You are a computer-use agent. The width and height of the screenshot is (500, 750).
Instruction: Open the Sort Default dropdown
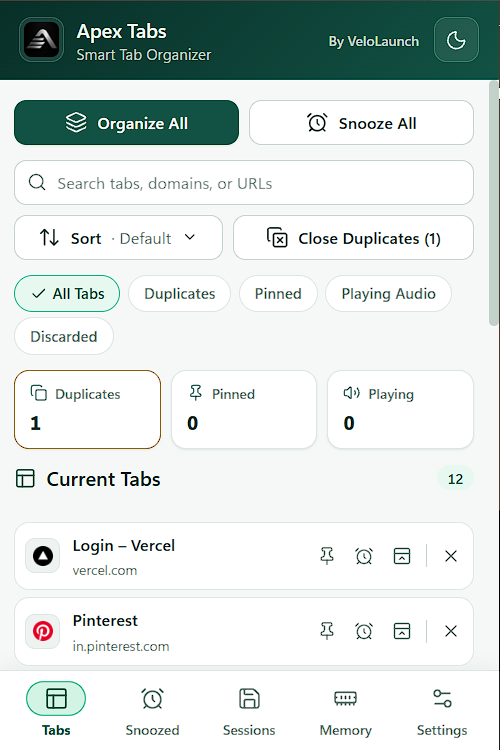[x=118, y=238]
